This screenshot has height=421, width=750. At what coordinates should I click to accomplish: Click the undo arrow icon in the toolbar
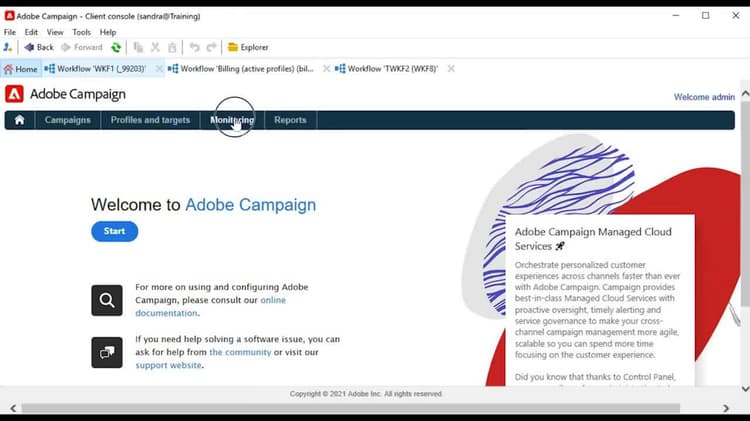coord(194,47)
